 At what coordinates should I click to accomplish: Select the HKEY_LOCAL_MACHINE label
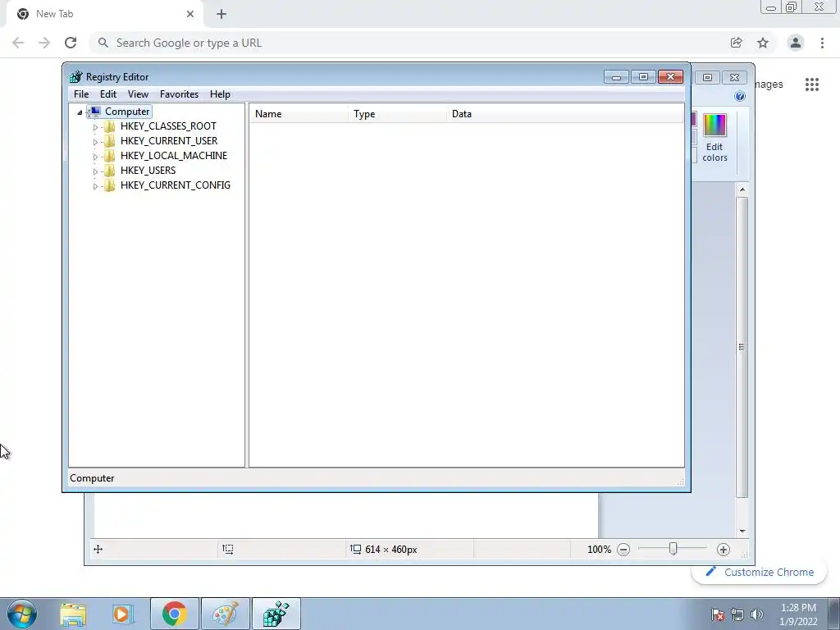(x=174, y=156)
